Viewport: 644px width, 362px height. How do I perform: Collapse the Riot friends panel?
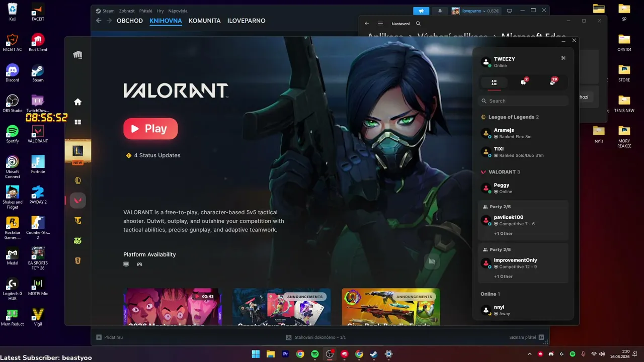(x=563, y=58)
